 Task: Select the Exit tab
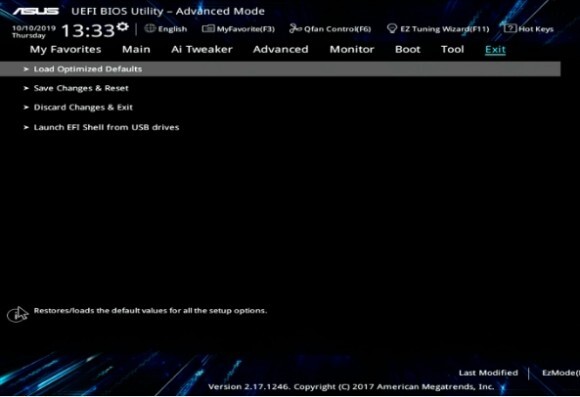tap(495, 50)
